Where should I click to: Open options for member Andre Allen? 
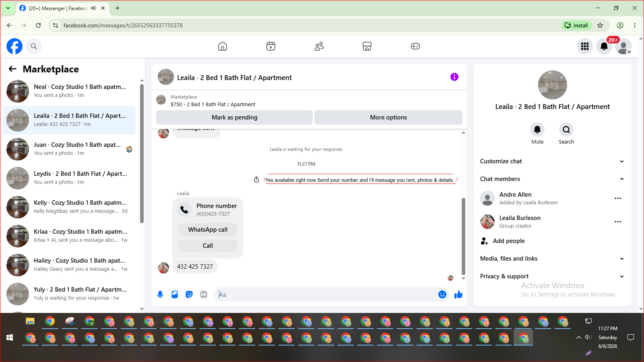(x=618, y=198)
